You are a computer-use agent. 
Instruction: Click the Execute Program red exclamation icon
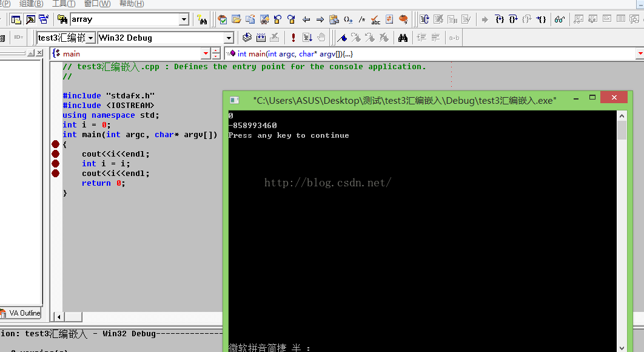click(293, 38)
